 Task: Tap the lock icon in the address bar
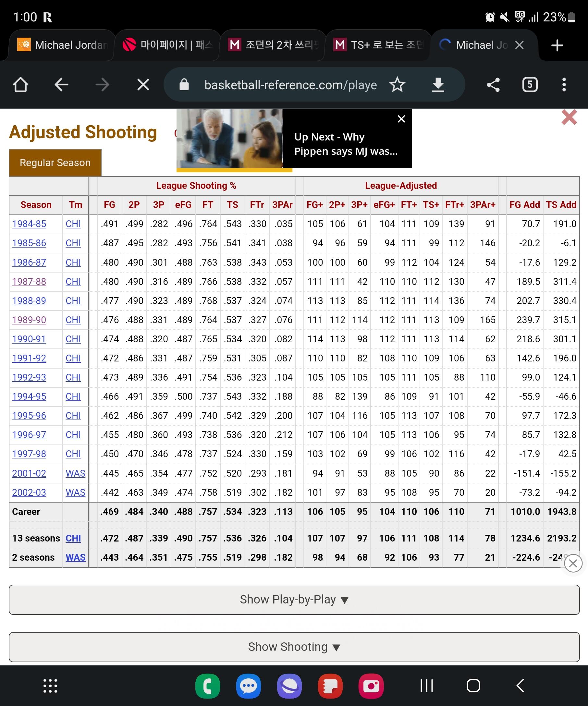coord(184,85)
